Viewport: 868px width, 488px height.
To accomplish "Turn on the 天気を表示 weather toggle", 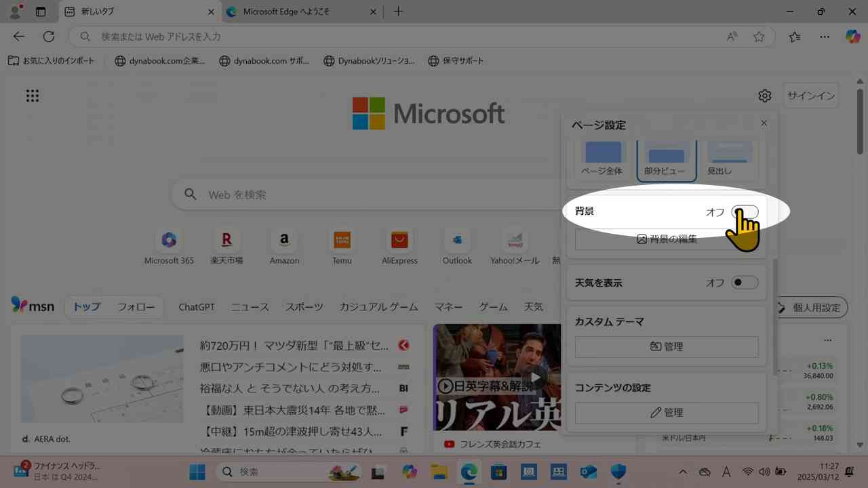I will point(744,283).
